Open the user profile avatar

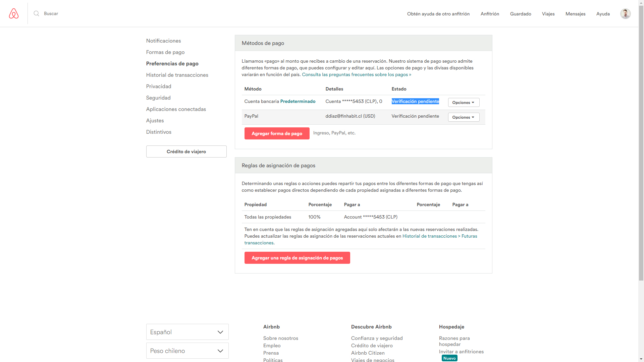click(625, 14)
